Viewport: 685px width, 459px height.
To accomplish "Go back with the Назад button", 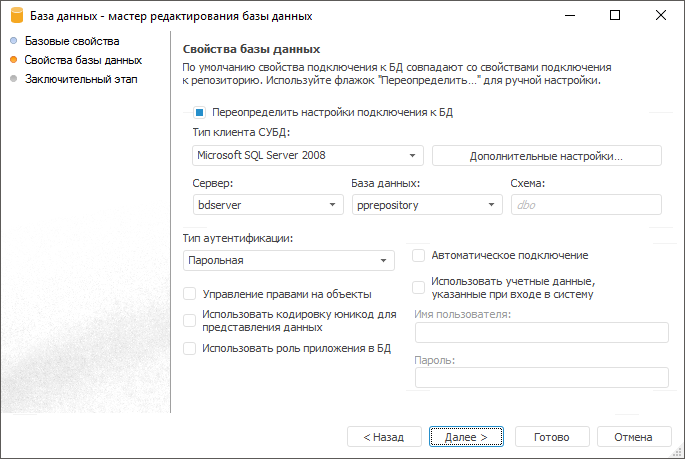I will point(383,437).
